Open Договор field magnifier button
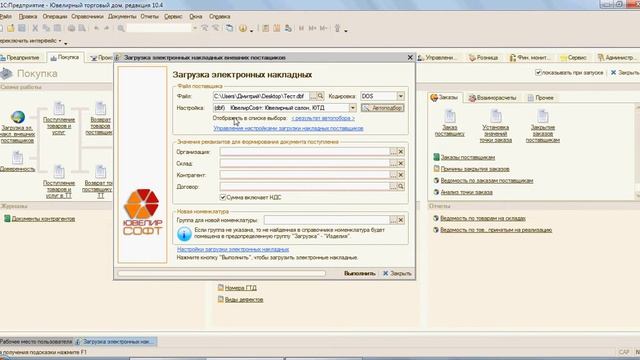640x360 pixels. [x=401, y=187]
